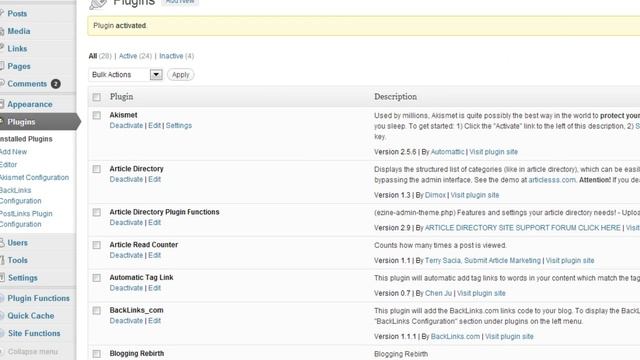Image resolution: width=640 pixels, height=360 pixels.
Task: Check the BackLinks_com plugin checkbox
Action: (96, 311)
